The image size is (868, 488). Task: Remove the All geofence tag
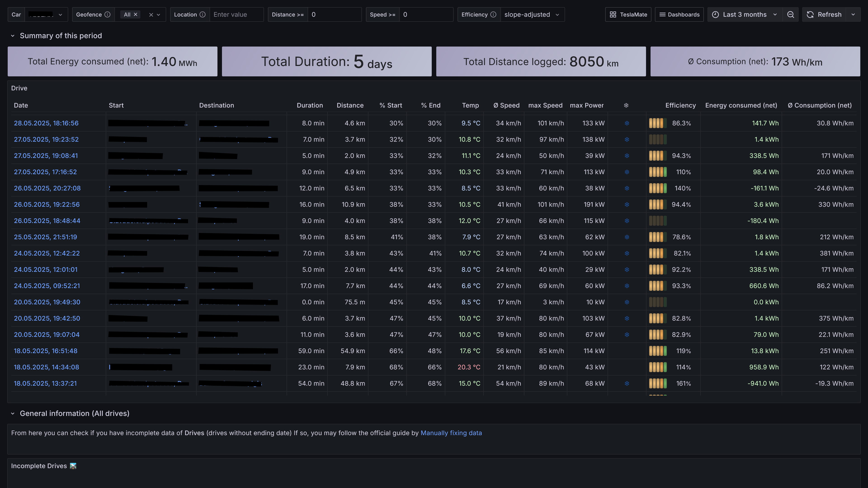135,14
